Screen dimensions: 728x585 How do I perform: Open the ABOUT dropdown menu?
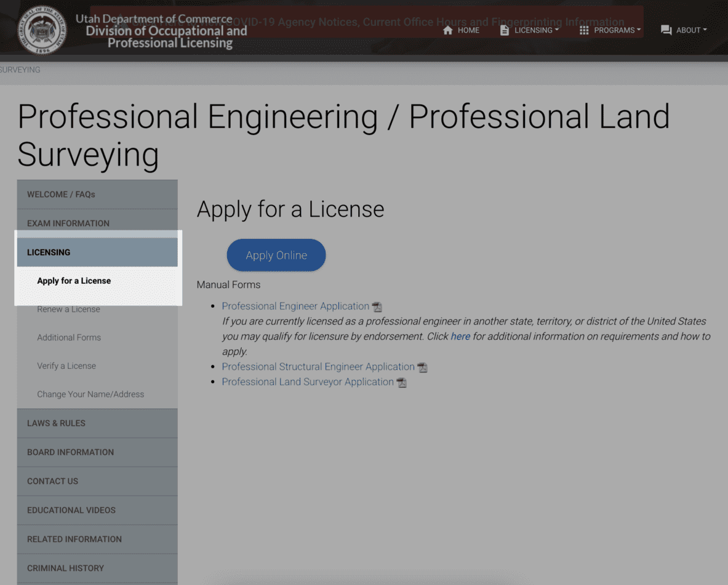(x=687, y=30)
